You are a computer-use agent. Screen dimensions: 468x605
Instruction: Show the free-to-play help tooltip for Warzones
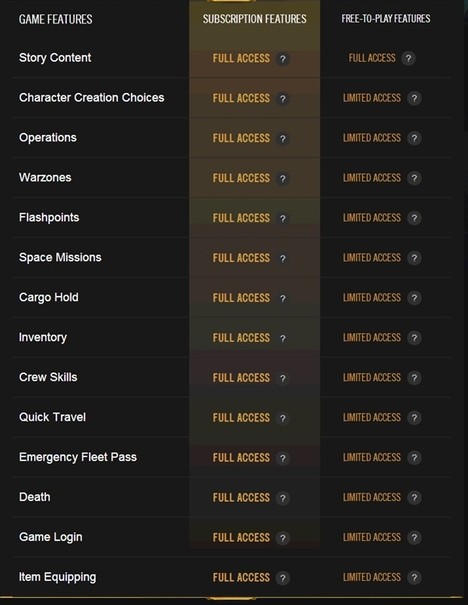[414, 178]
